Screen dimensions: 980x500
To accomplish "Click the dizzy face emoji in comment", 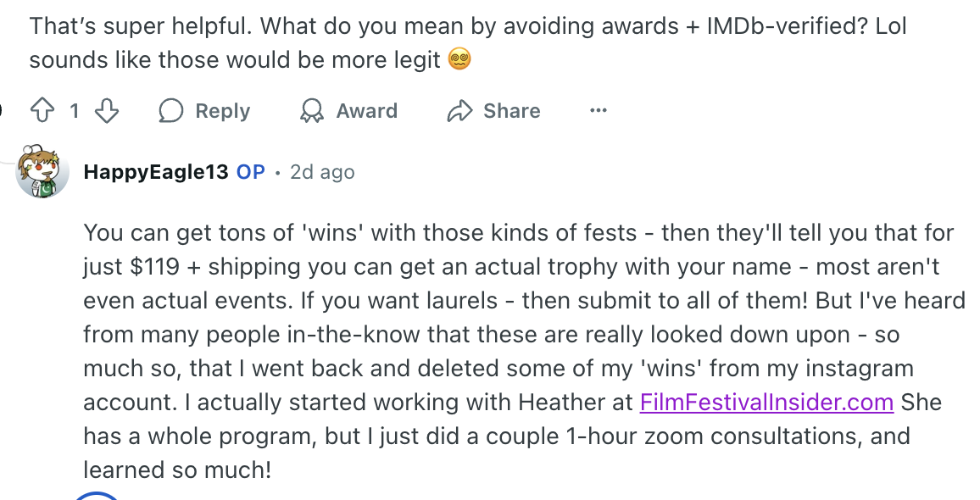I will coord(459,60).
